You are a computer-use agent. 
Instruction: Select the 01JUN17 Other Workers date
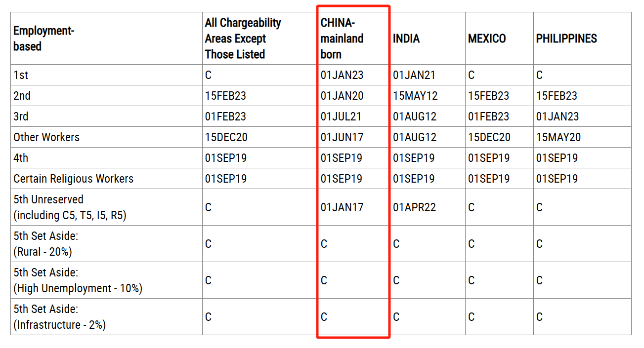pos(342,137)
